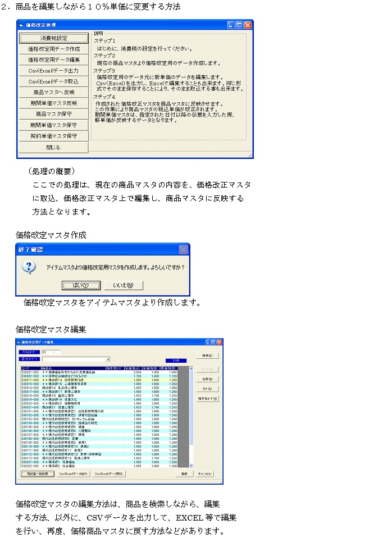Click Csv(Excel)データ取込 in the 価格改定処理 window
Viewport: 392px width, 538px height.
pos(54,81)
